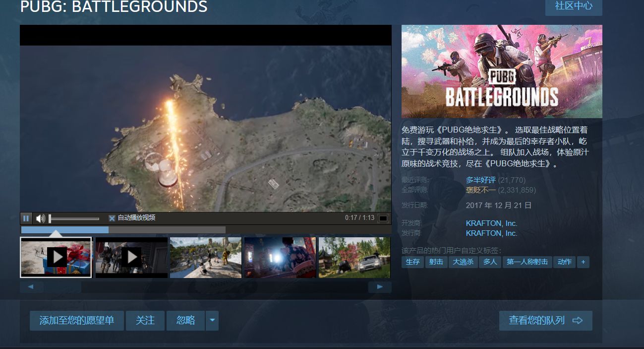This screenshot has height=349, width=644.
Task: Open the third screenshot thumbnail
Action: [x=206, y=257]
